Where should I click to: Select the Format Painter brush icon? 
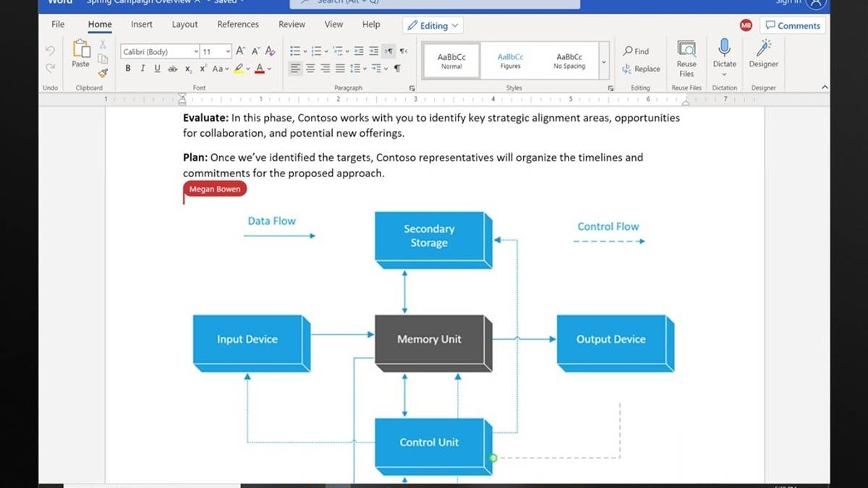(103, 73)
